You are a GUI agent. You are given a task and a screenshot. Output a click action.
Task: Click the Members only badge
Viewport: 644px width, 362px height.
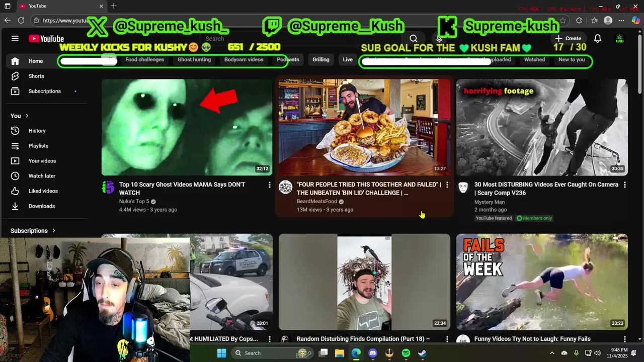tap(534, 218)
